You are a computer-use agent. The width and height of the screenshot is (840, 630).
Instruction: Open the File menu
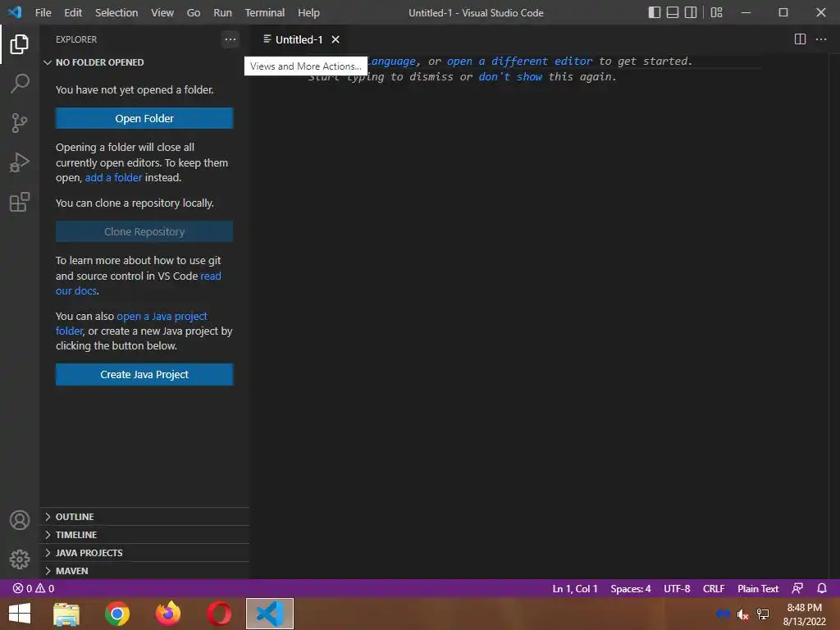point(43,12)
